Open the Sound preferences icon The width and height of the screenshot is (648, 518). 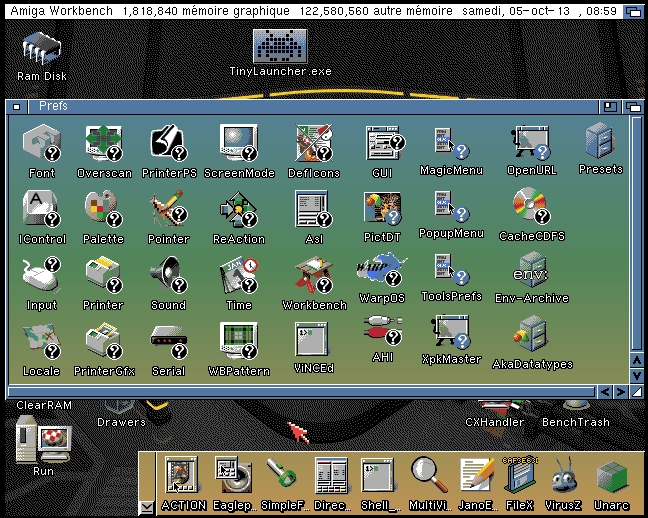coord(169,275)
